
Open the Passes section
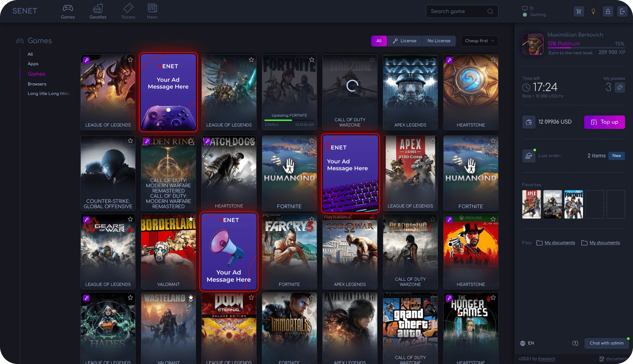tap(128, 12)
